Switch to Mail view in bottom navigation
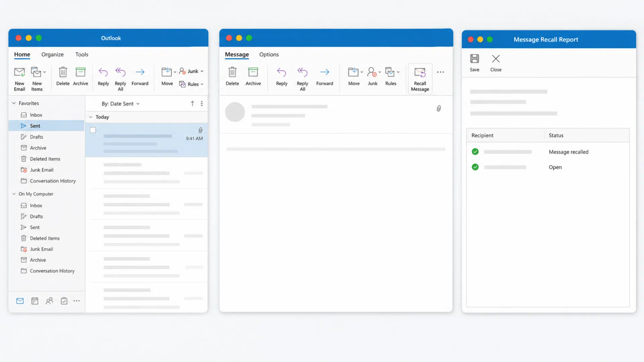Screen dimensions: 644x362 tap(20, 301)
